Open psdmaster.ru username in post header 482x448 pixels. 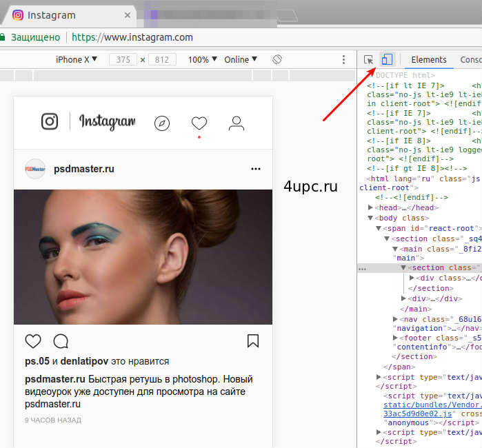coord(84,169)
